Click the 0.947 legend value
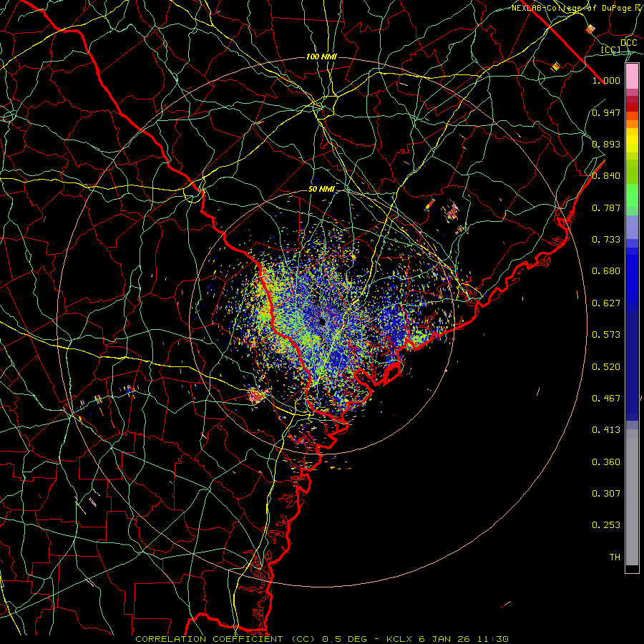This screenshot has width=644, height=644. point(606,112)
